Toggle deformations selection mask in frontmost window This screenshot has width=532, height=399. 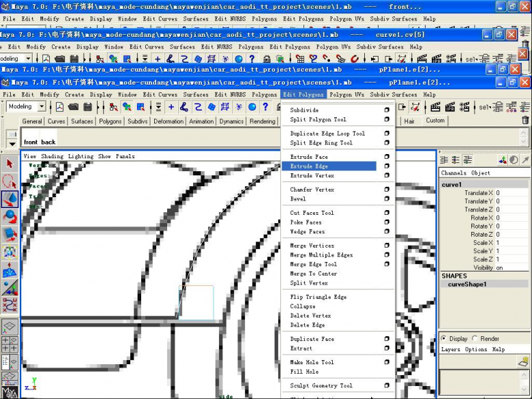[x=225, y=107]
